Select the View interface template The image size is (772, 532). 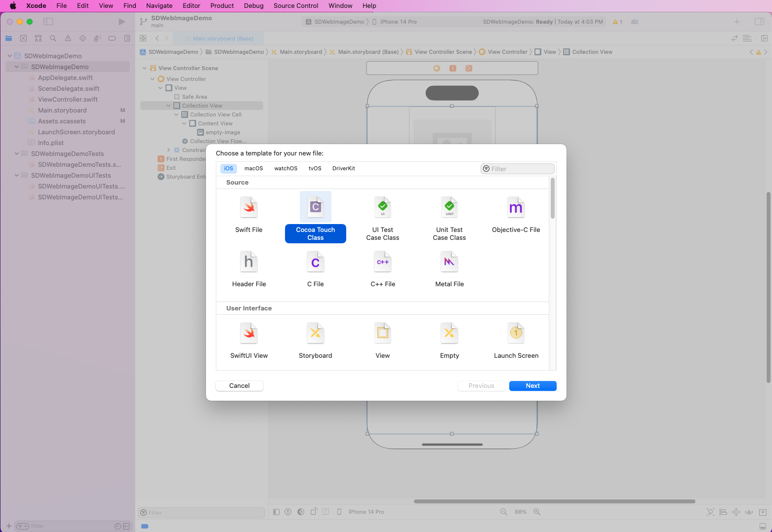tap(383, 341)
